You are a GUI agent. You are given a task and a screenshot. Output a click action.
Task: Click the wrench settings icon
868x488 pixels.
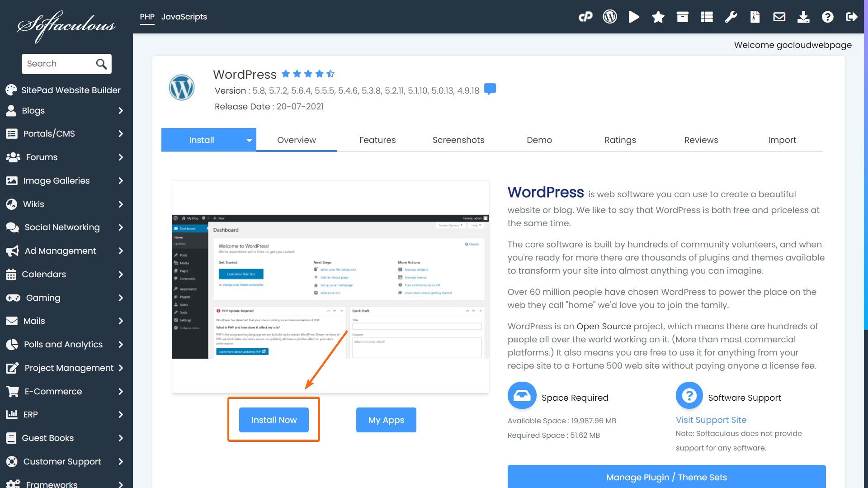731,17
